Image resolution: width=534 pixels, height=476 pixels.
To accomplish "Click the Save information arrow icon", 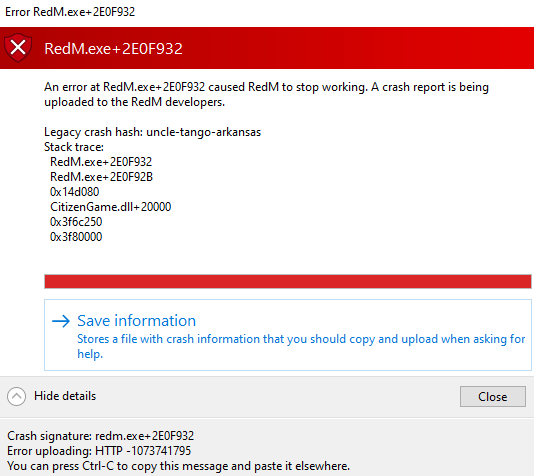I will pos(61,321).
